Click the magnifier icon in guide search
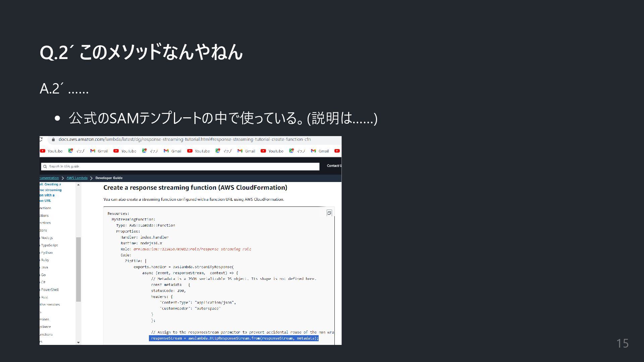Viewport: 644px width, 362px height. 45,167
